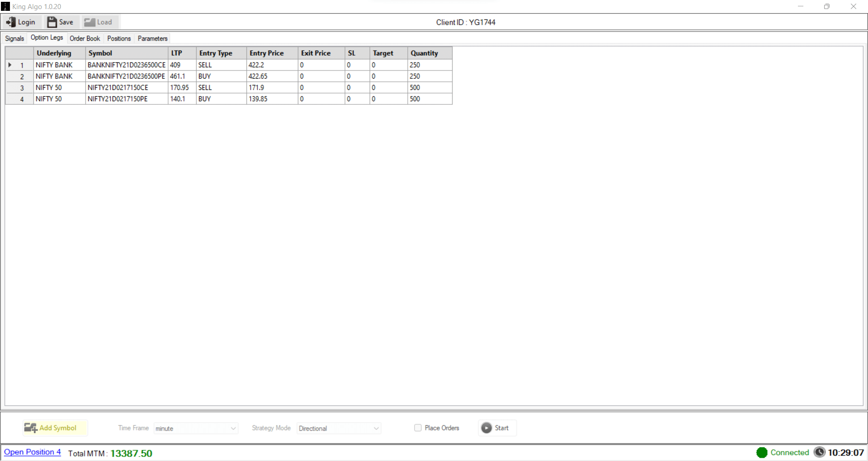Select row header number 4
Image resolution: width=868 pixels, height=461 pixels.
click(x=19, y=99)
